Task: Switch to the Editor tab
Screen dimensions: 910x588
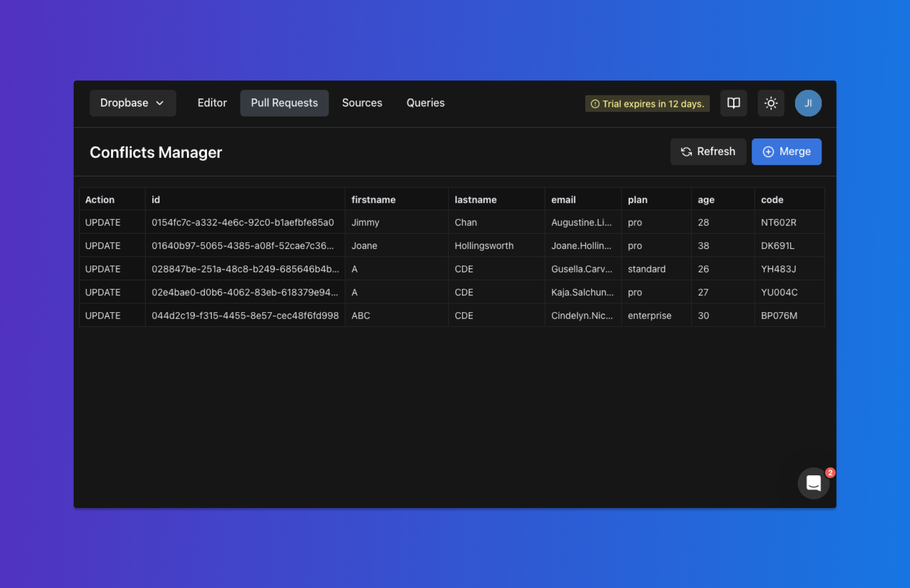Action: pos(212,103)
